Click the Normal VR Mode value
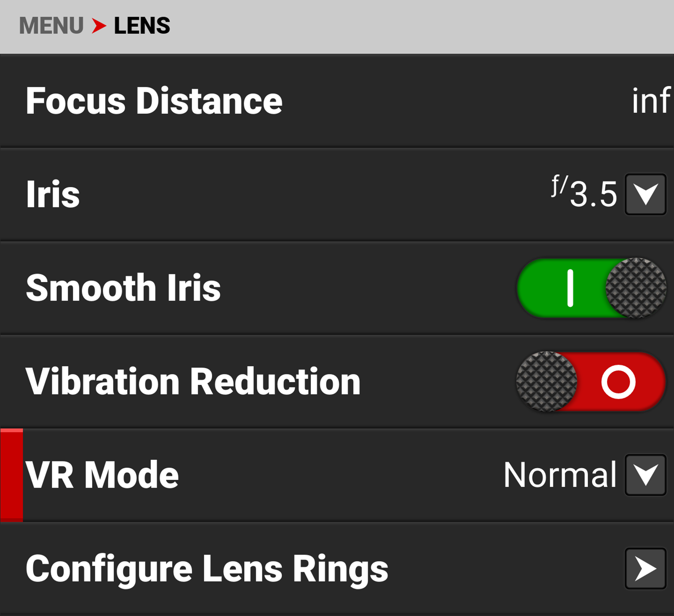Image resolution: width=674 pixels, height=616 pixels. 560,475
